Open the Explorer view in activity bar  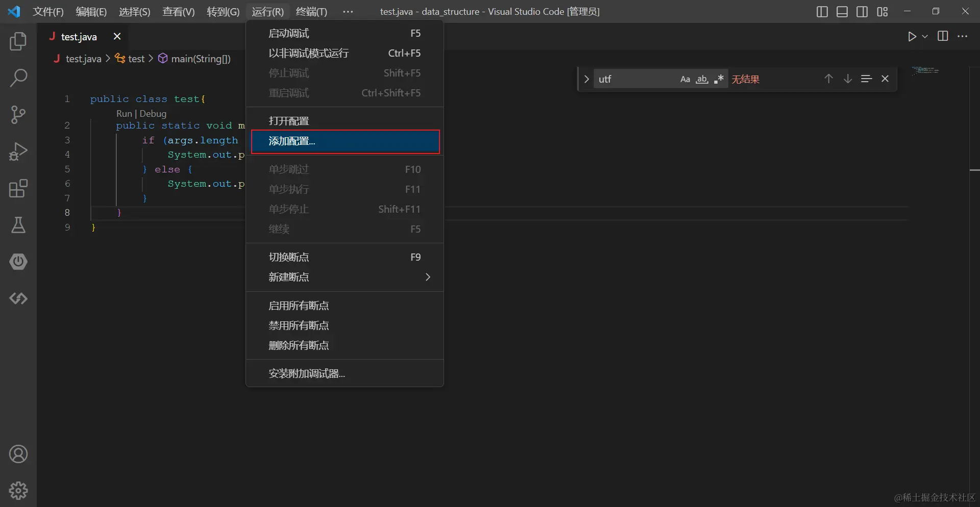coord(18,41)
